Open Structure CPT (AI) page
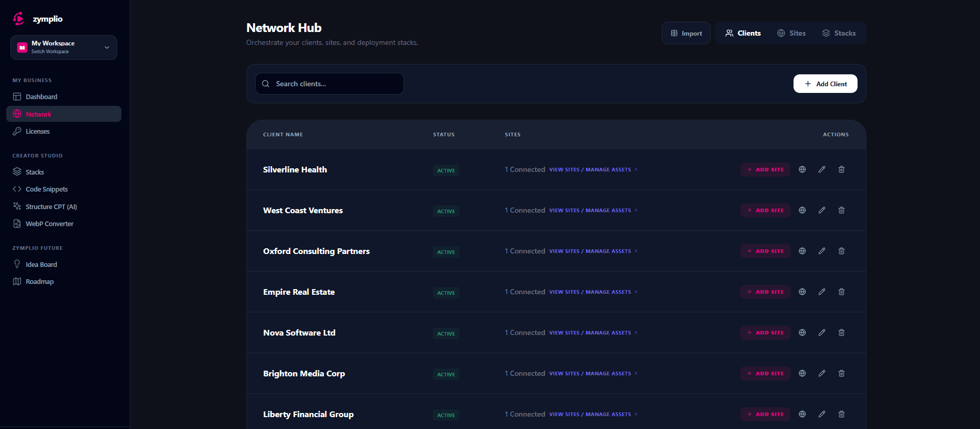Image resolution: width=980 pixels, height=429 pixels. pos(64,206)
